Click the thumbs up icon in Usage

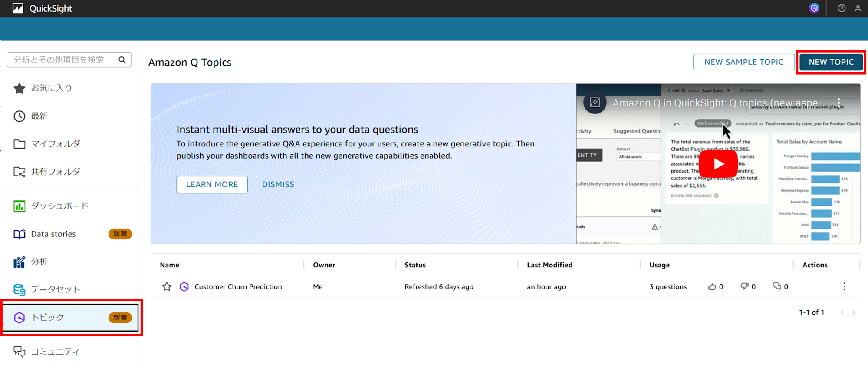click(x=712, y=287)
